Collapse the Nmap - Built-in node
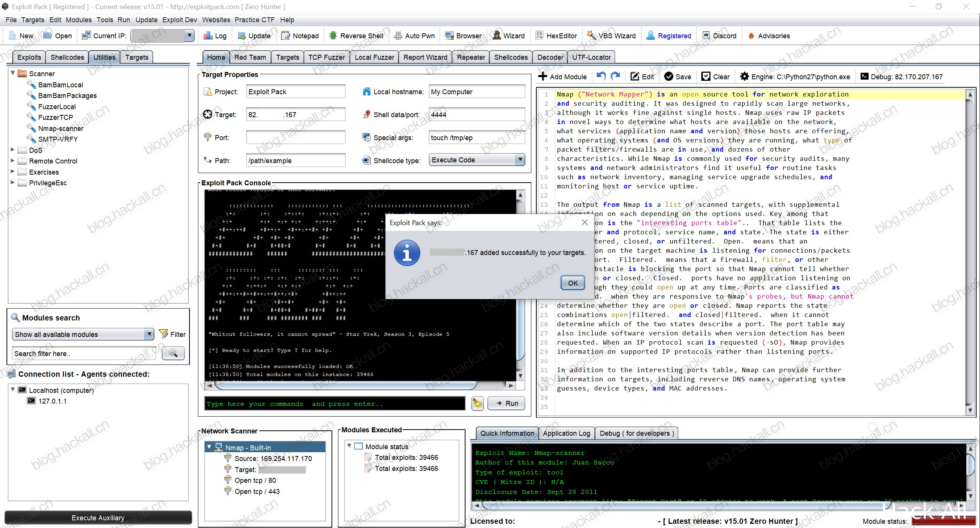 [209, 447]
